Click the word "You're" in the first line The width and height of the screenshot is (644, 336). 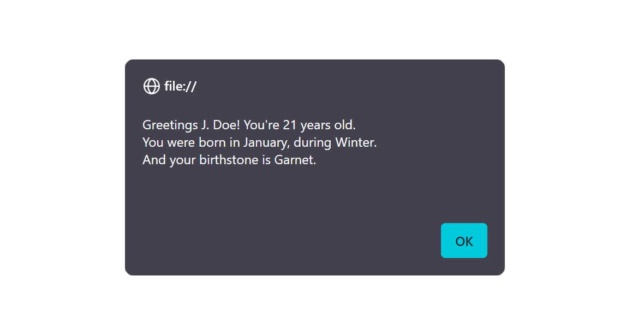coord(261,125)
